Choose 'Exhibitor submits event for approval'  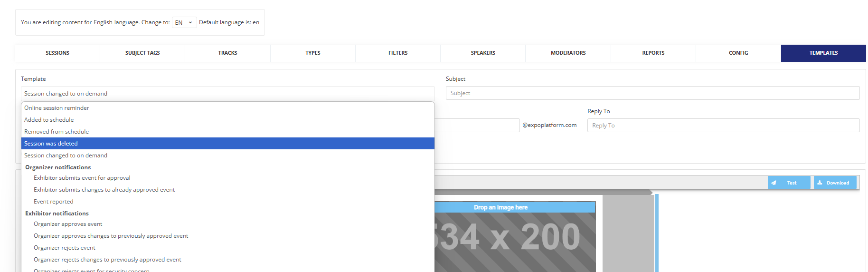point(82,178)
